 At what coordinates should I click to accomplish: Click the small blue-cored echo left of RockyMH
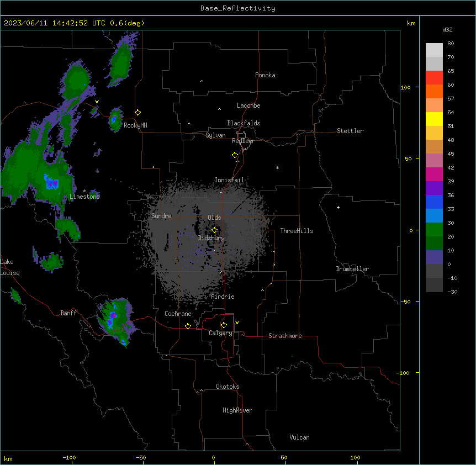coord(115,119)
